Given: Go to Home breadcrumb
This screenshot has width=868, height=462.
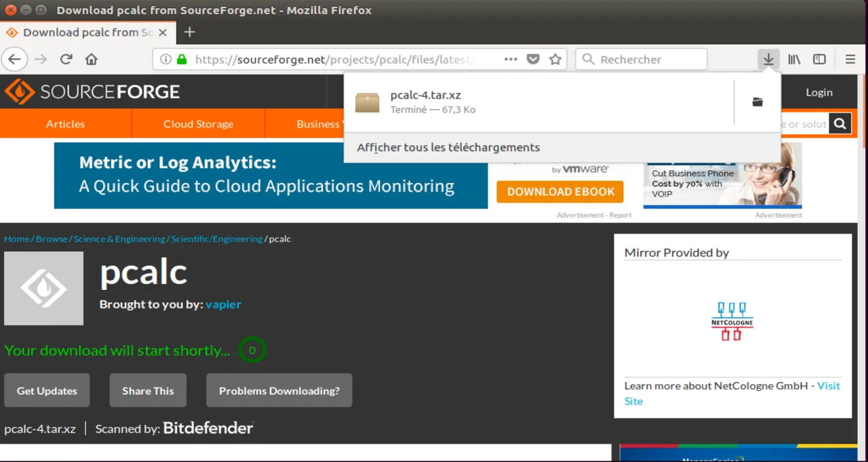Looking at the screenshot, I should coord(17,238).
